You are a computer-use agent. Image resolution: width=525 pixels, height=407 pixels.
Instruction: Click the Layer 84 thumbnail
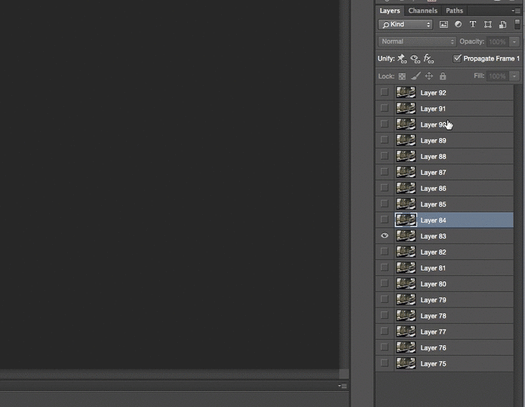[406, 220]
